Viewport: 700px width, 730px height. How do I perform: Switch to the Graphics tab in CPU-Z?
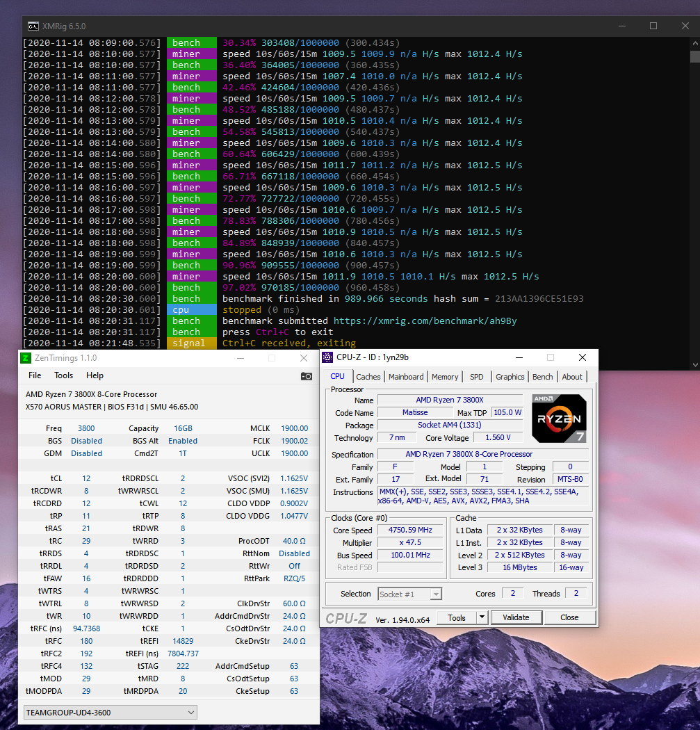pyautogui.click(x=510, y=377)
